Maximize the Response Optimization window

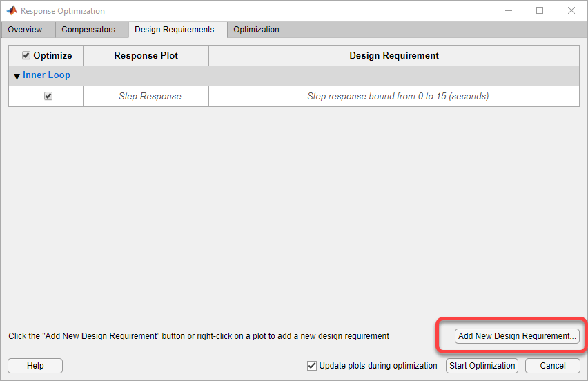[x=540, y=10]
